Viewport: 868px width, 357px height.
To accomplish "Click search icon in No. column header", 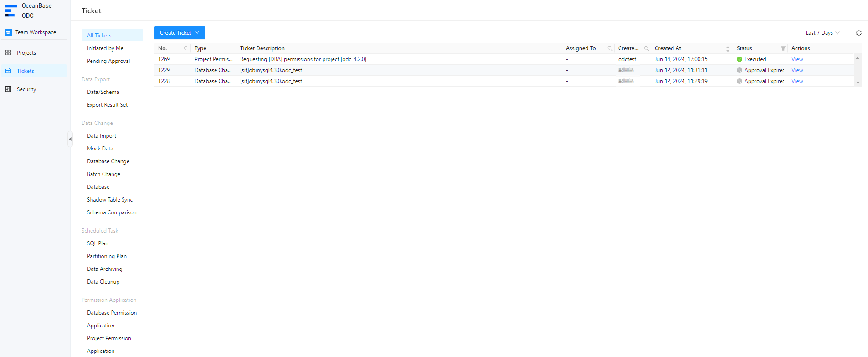I will pos(185,48).
